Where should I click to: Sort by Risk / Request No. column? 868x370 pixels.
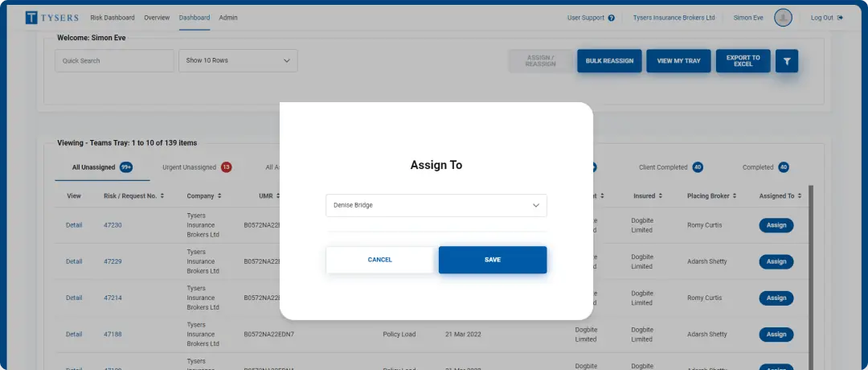pyautogui.click(x=134, y=196)
